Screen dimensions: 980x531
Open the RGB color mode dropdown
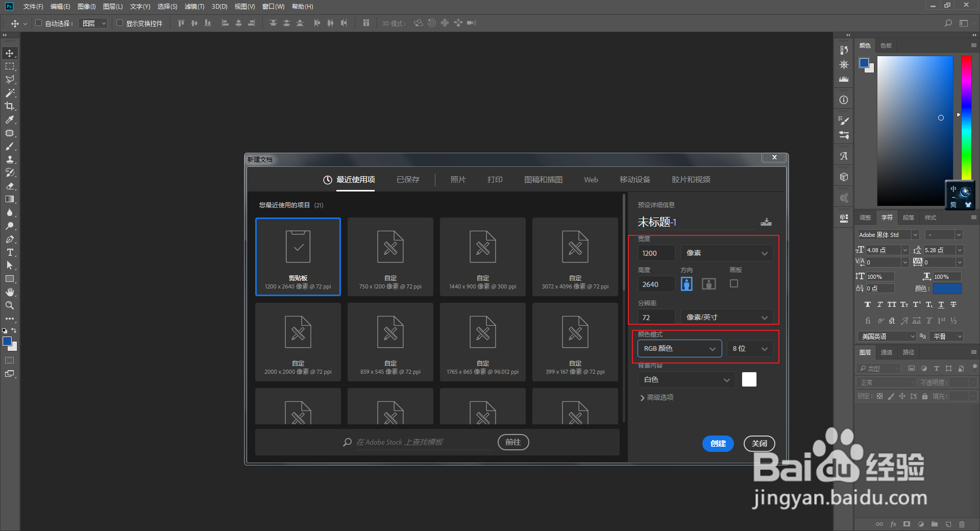click(x=680, y=349)
